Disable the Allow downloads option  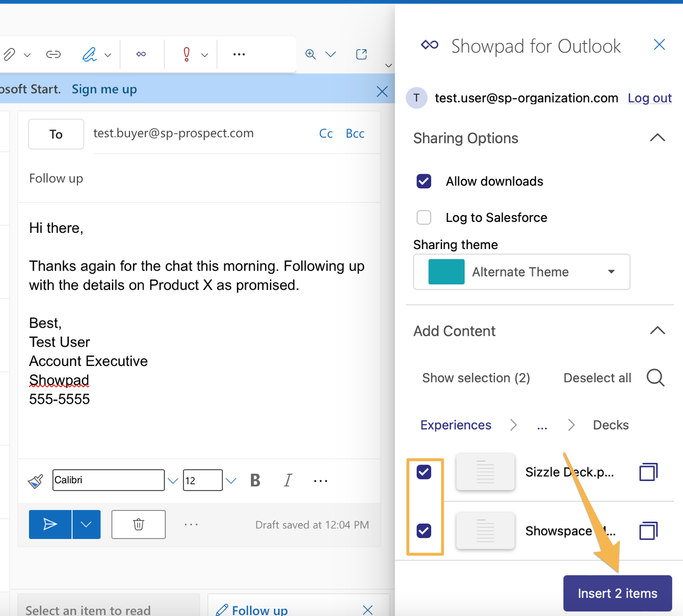(424, 181)
